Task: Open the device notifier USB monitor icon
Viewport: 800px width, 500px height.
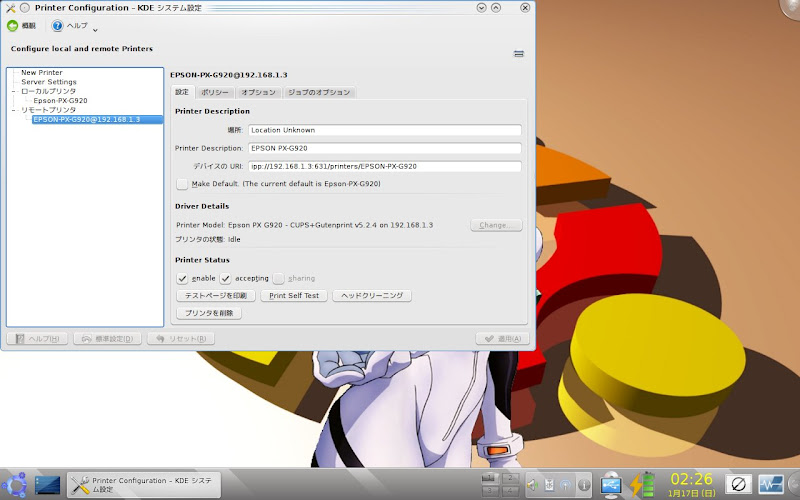Action: click(x=611, y=485)
